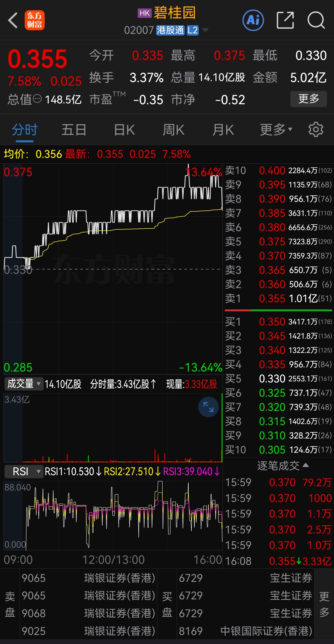Tap the share/export icon
Image resolution: width=334 pixels, height=644 pixels.
[x=285, y=20]
